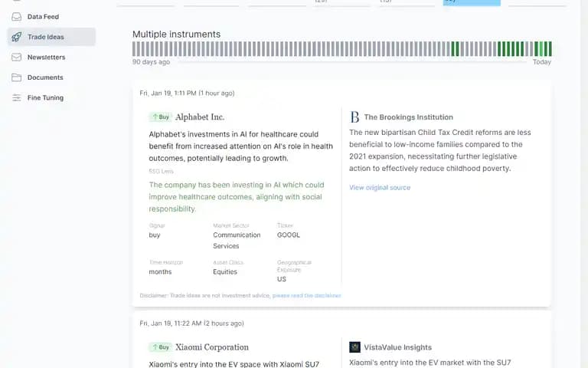
Task: Click the Xiaomi Corporation Buy badge
Action: pyautogui.click(x=161, y=347)
